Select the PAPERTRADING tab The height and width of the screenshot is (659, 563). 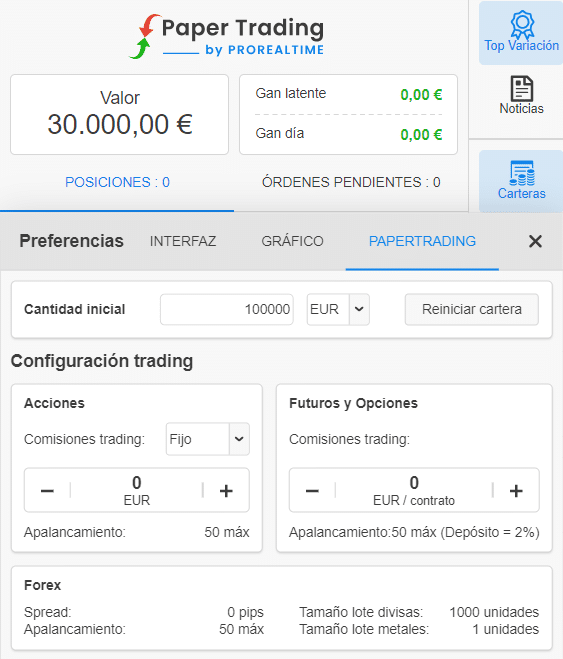click(x=422, y=241)
